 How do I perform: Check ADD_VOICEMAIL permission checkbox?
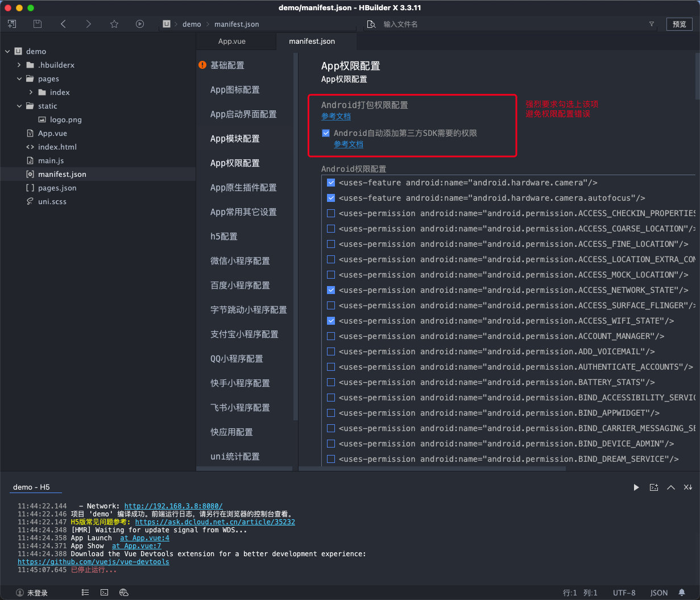331,351
